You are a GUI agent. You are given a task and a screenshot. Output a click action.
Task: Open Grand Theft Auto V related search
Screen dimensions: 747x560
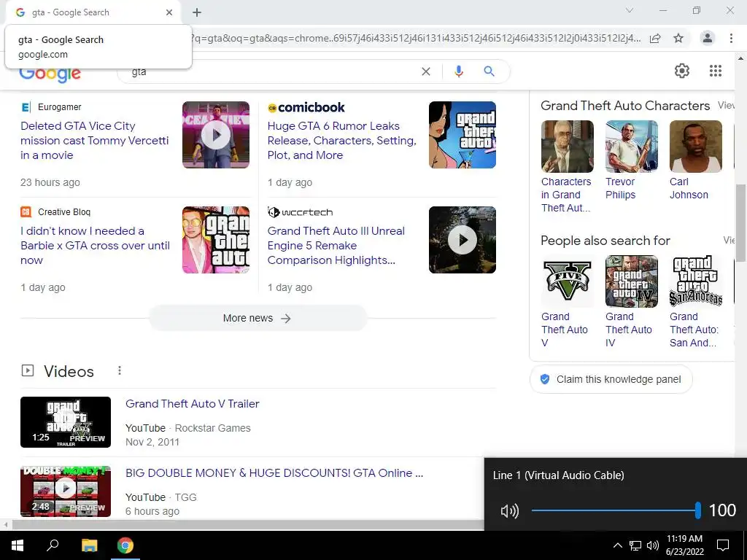pos(567,302)
